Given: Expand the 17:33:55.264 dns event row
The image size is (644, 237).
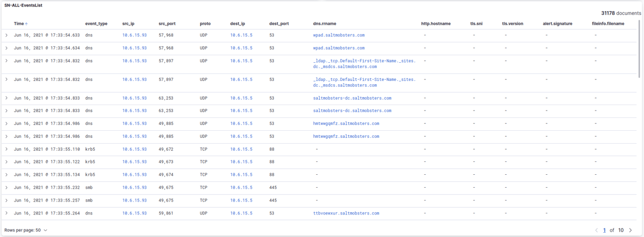Looking at the screenshot, I should pos(6,213).
